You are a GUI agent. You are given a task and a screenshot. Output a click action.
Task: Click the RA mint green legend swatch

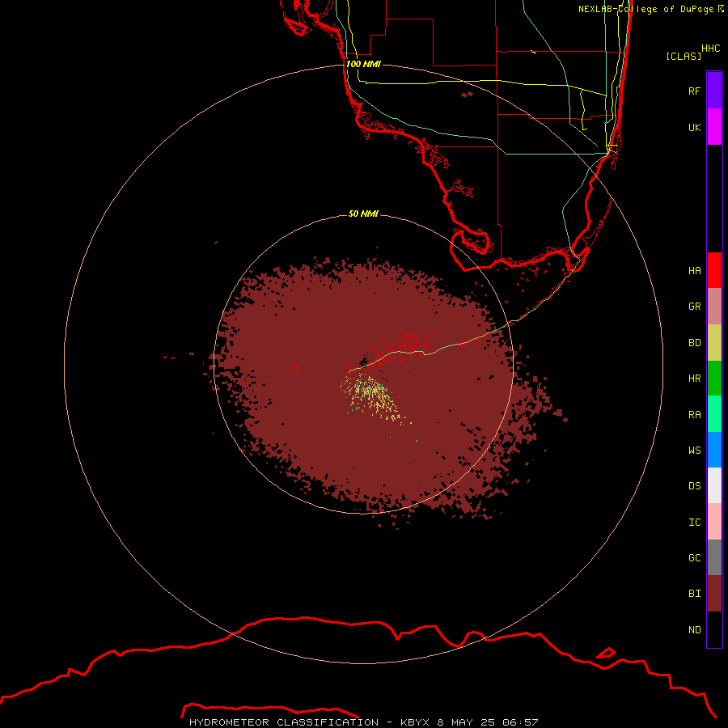[714, 414]
